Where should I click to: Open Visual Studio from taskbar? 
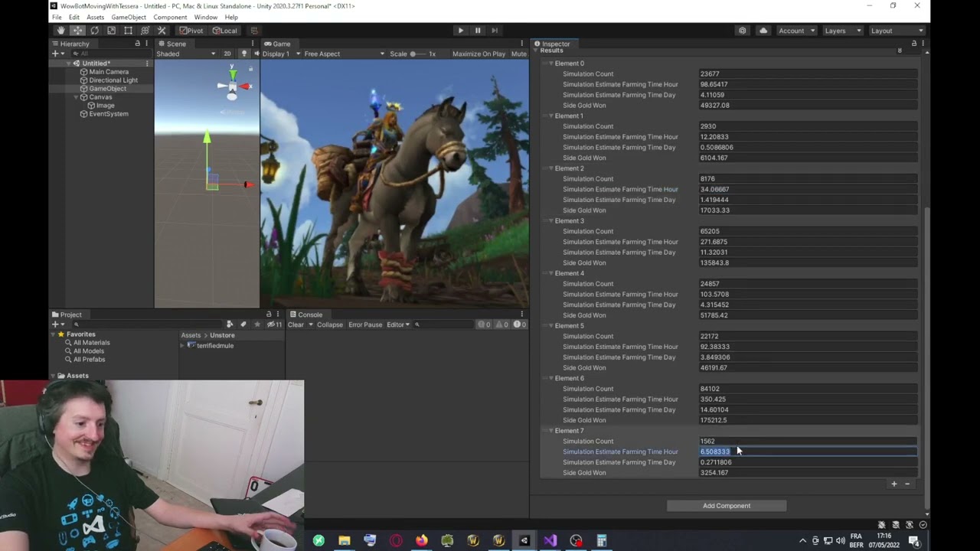pyautogui.click(x=550, y=541)
